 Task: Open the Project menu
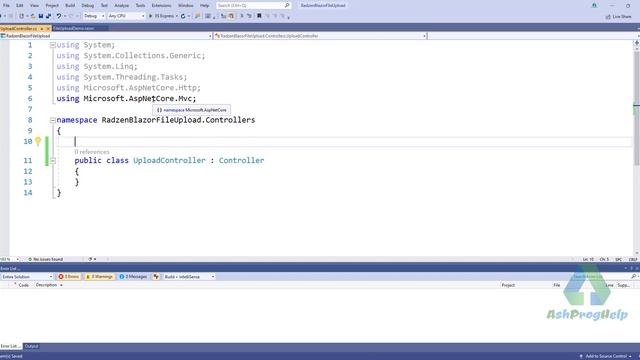click(x=52, y=5)
